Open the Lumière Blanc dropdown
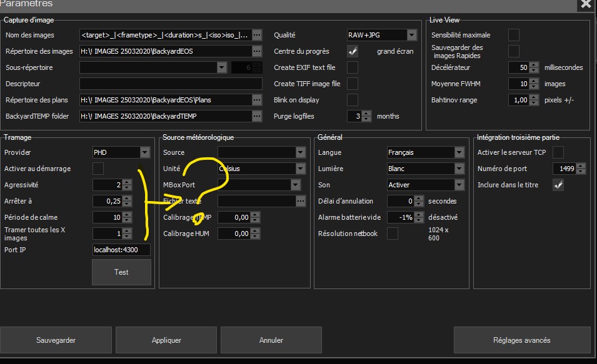The image size is (597, 364). tap(459, 169)
